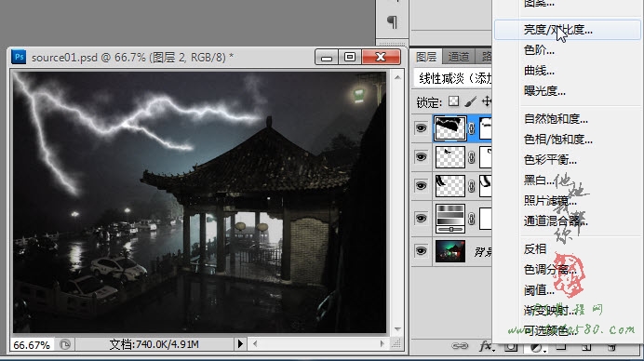Click the new adjustment layer half-circle icon
Screen dimensions: 644x361
tap(537, 347)
